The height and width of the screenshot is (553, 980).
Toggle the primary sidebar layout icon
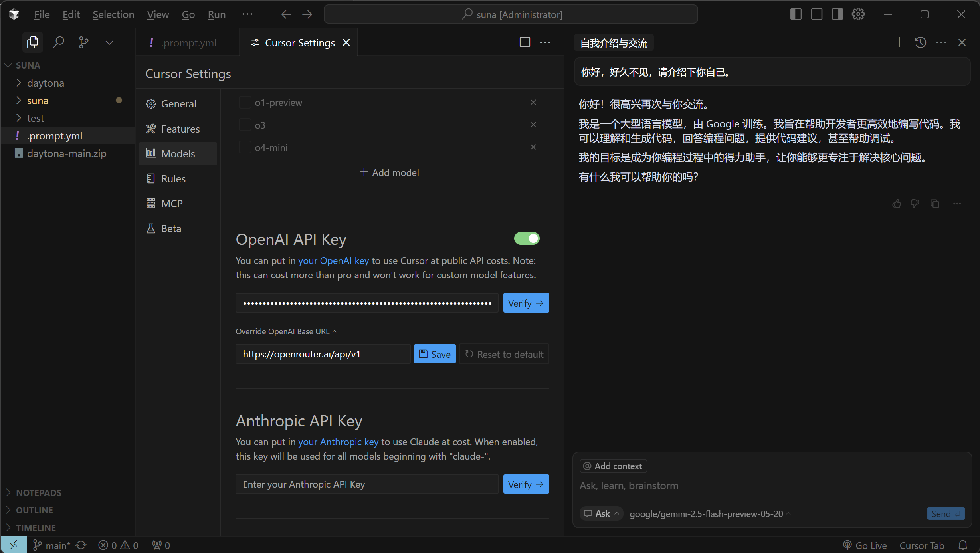point(796,14)
